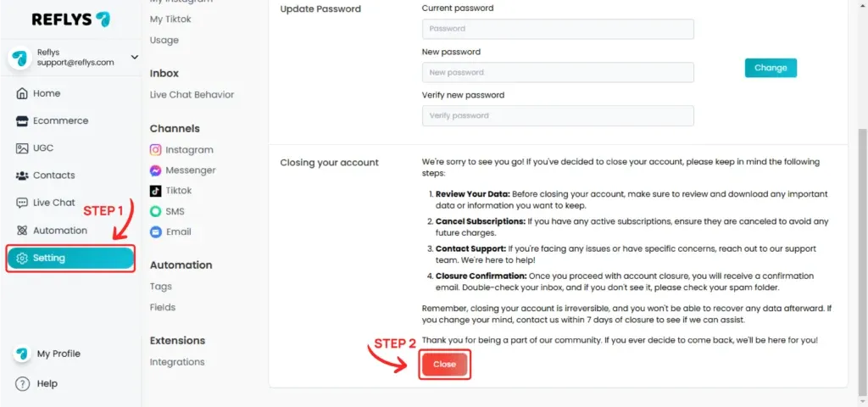This screenshot has width=868, height=407.
Task: Open Contacts via the people icon
Action: click(x=21, y=176)
